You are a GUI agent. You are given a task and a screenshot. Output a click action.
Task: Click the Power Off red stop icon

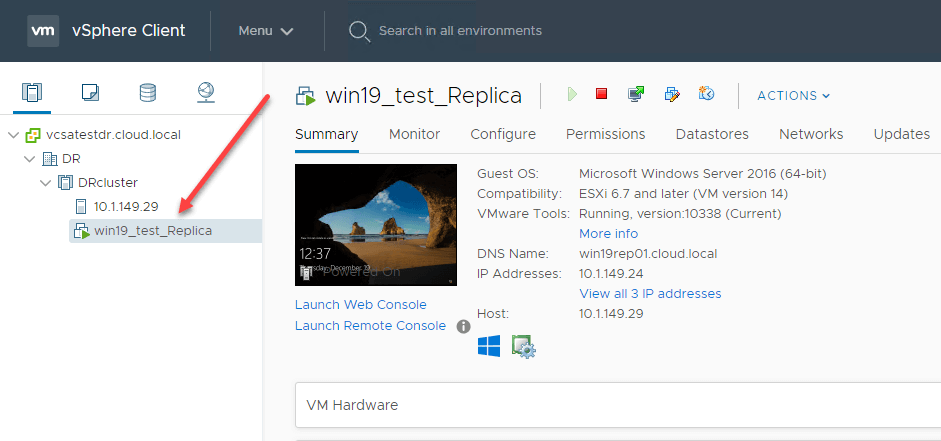(x=601, y=94)
